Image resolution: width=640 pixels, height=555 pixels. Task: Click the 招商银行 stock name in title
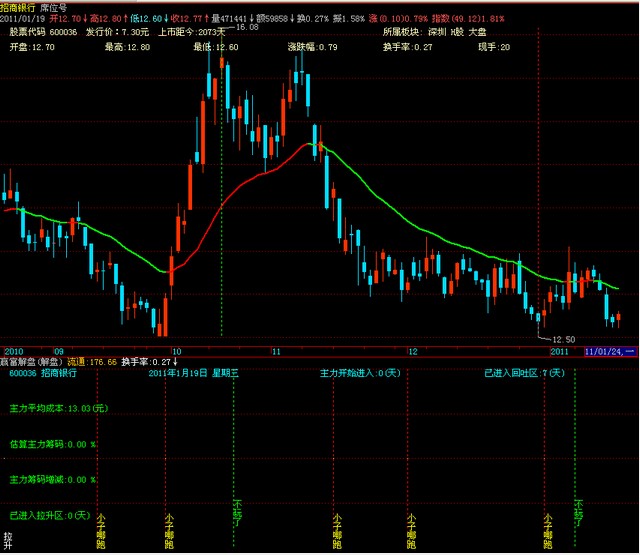click(x=19, y=6)
